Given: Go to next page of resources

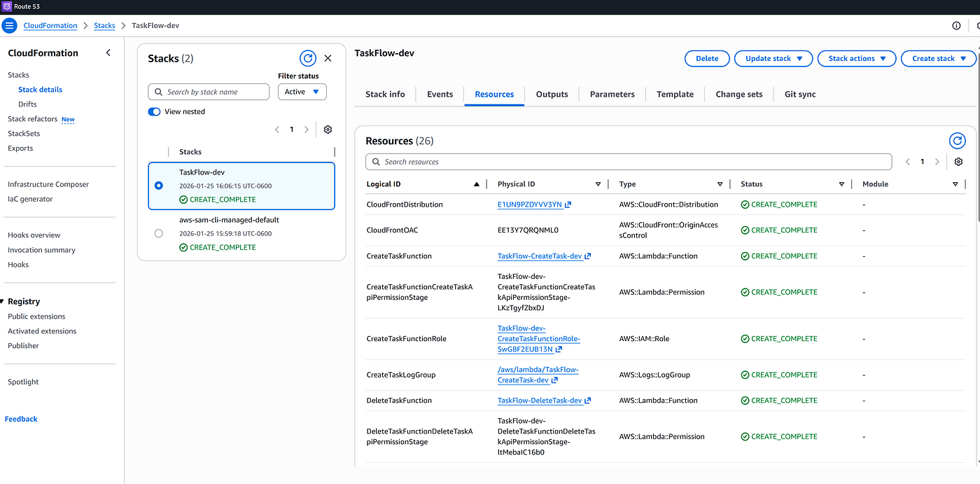Looking at the screenshot, I should click(x=937, y=162).
